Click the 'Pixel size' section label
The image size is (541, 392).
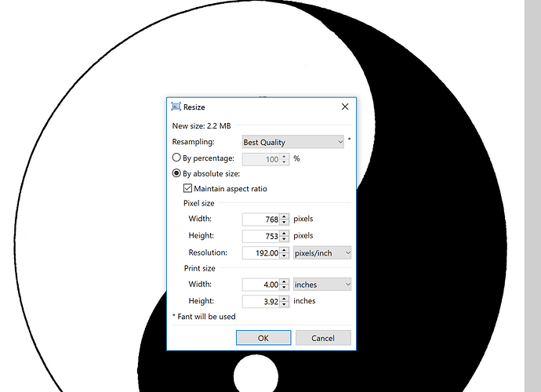coord(198,203)
